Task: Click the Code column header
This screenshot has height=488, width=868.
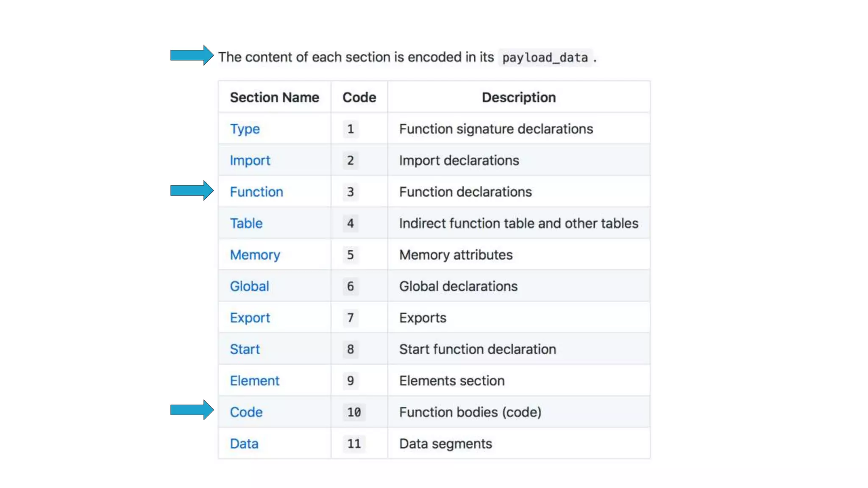Action: pos(359,97)
